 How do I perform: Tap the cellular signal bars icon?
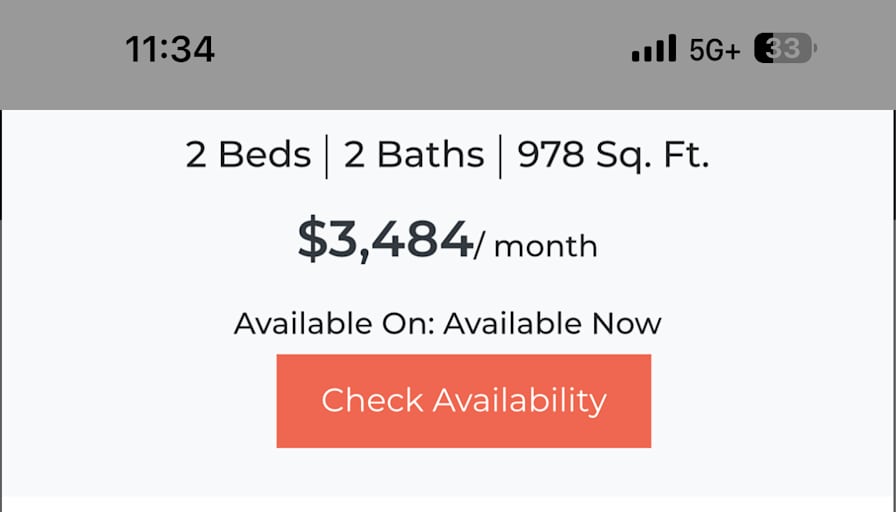point(654,48)
